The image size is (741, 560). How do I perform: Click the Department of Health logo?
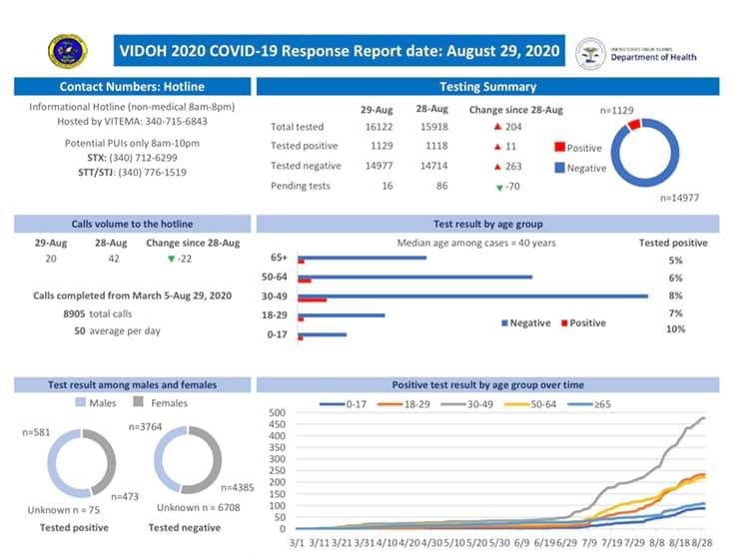click(648, 52)
